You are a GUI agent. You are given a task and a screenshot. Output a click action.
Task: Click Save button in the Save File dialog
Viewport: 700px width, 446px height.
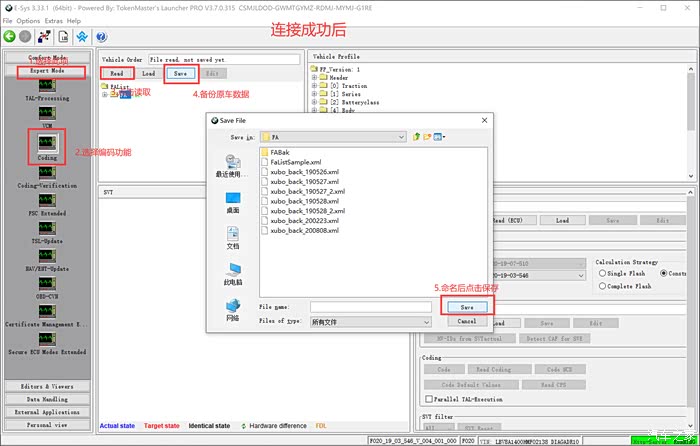pyautogui.click(x=466, y=307)
